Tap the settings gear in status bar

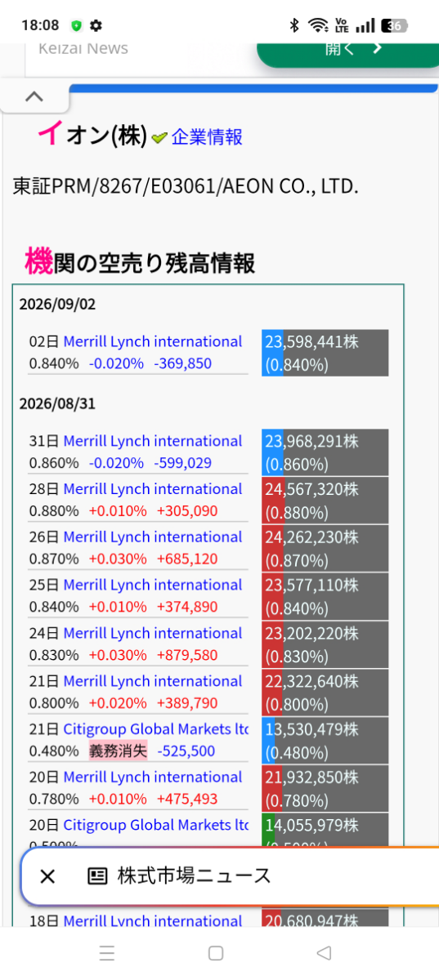[96, 25]
